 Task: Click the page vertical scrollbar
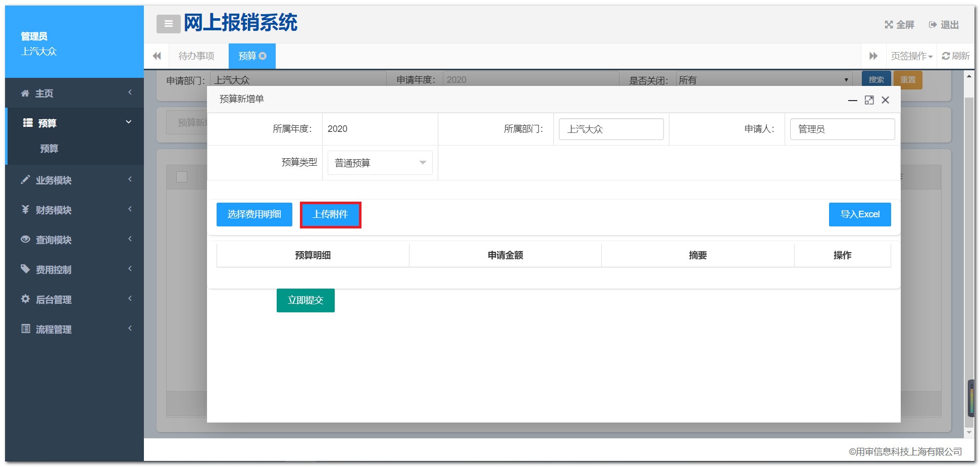(x=968, y=253)
